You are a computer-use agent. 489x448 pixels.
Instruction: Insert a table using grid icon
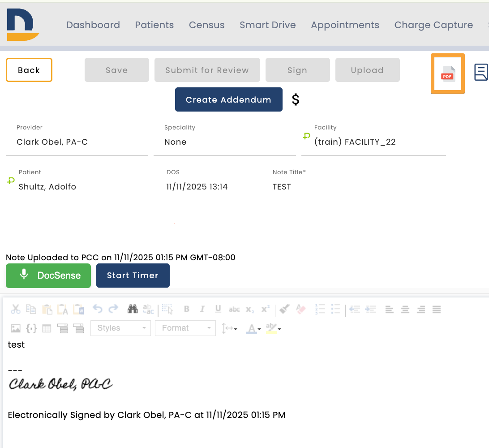[x=47, y=328]
